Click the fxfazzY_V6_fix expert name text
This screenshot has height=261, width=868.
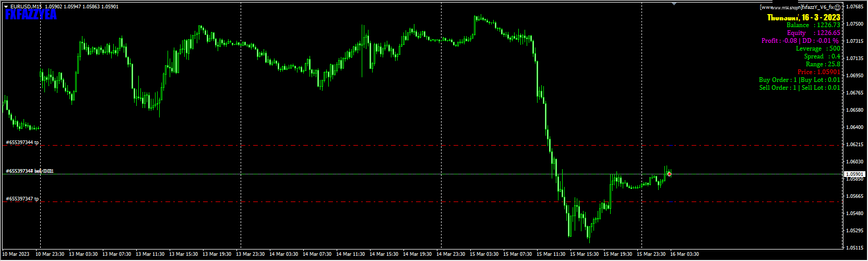pos(818,7)
